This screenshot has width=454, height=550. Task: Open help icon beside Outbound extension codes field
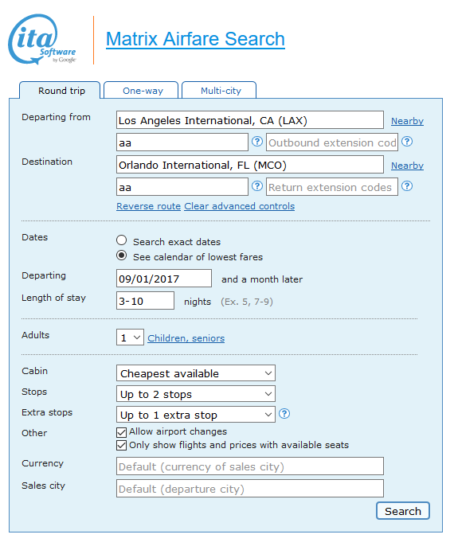pyautogui.click(x=407, y=141)
